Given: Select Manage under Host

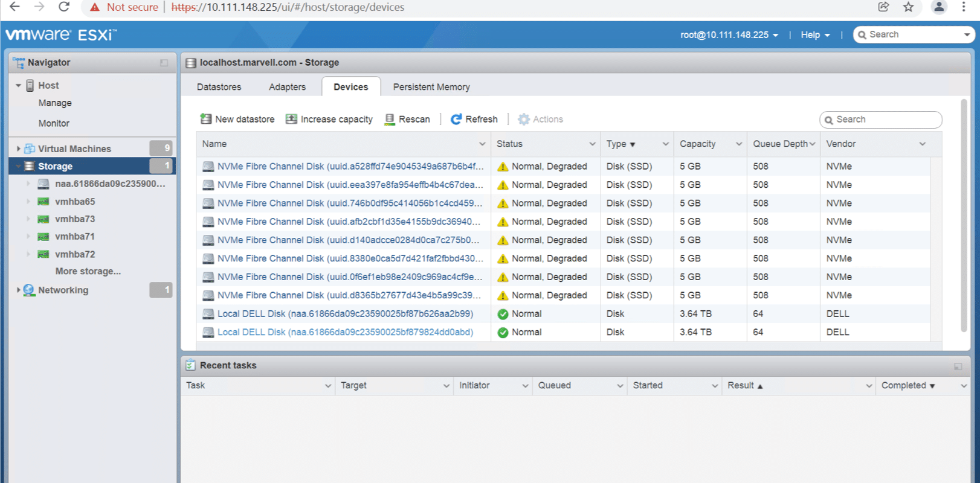Looking at the screenshot, I should point(55,103).
